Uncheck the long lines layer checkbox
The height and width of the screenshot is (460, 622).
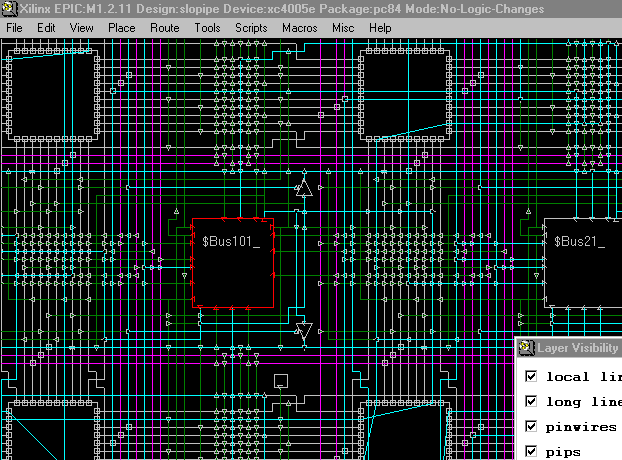pos(531,401)
